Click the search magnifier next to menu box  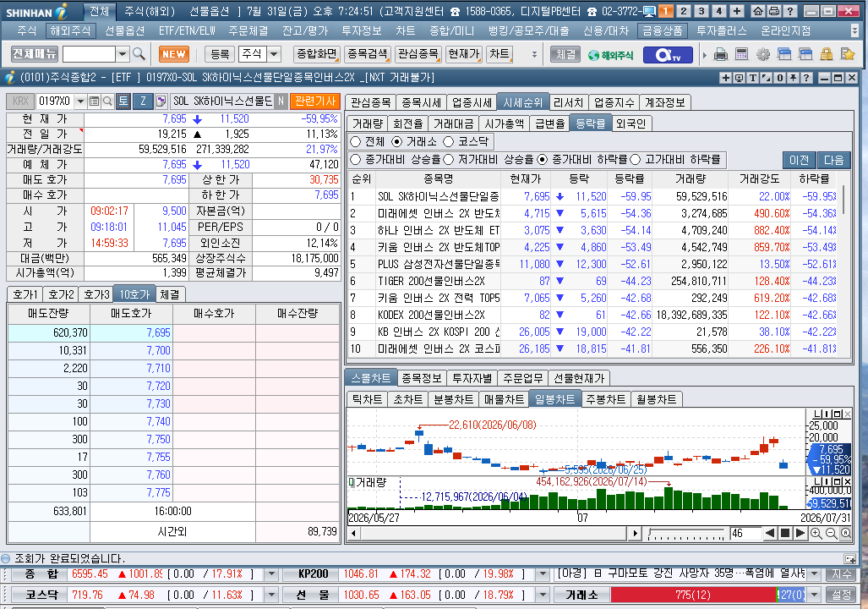(139, 54)
